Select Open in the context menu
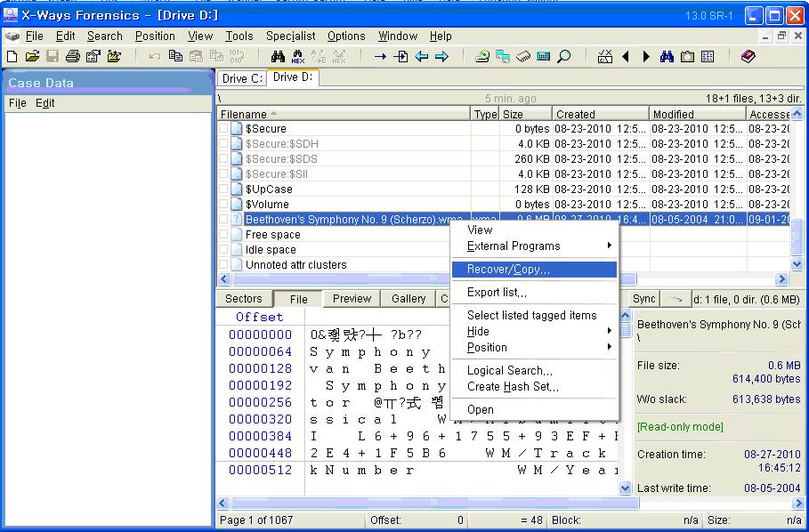Viewport: 809px width, 532px height. click(534, 410)
